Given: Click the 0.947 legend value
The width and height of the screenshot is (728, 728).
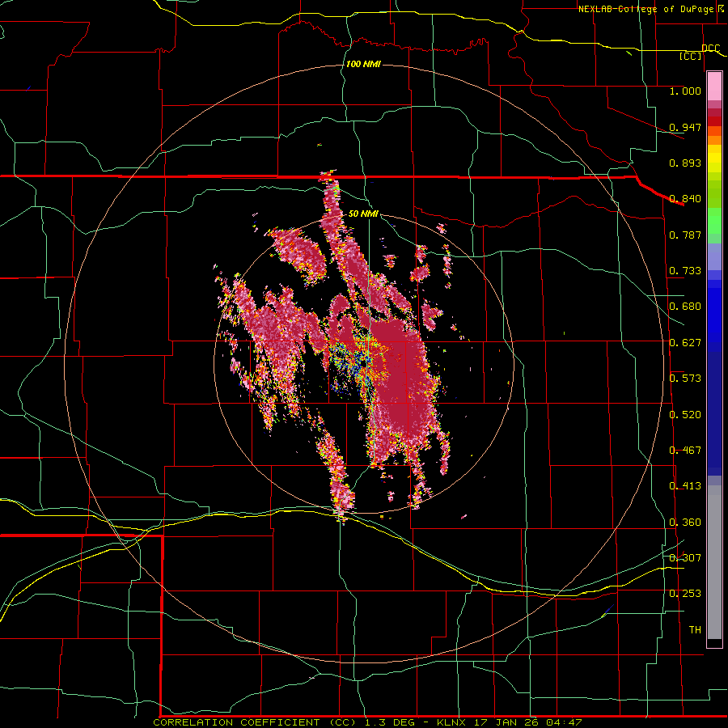Looking at the screenshot, I should coord(685,127).
